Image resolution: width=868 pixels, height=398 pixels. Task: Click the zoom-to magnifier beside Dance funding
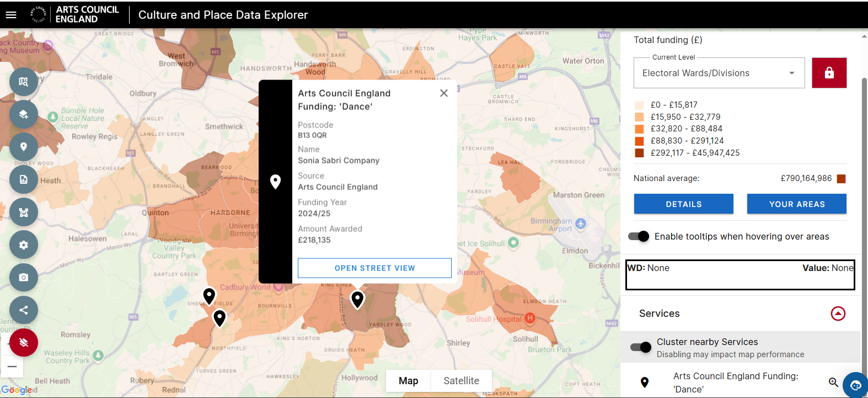pos(833,382)
